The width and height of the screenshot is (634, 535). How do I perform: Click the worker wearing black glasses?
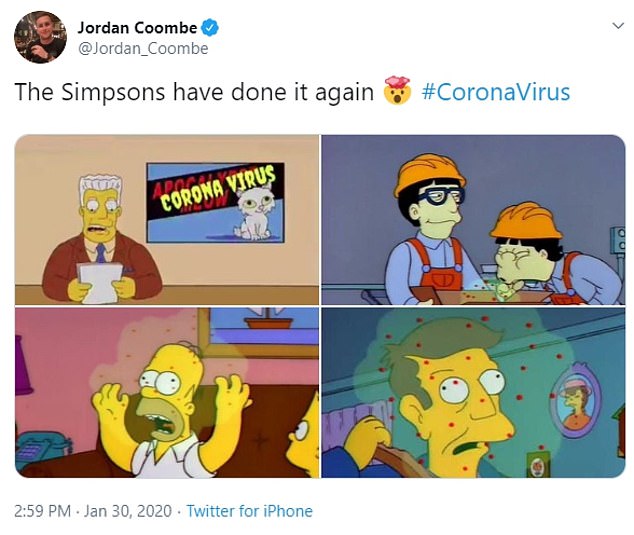click(430, 230)
